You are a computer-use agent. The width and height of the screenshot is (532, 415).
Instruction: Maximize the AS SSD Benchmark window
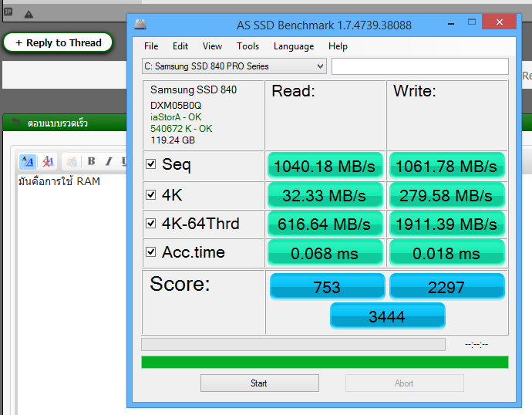coord(472,22)
